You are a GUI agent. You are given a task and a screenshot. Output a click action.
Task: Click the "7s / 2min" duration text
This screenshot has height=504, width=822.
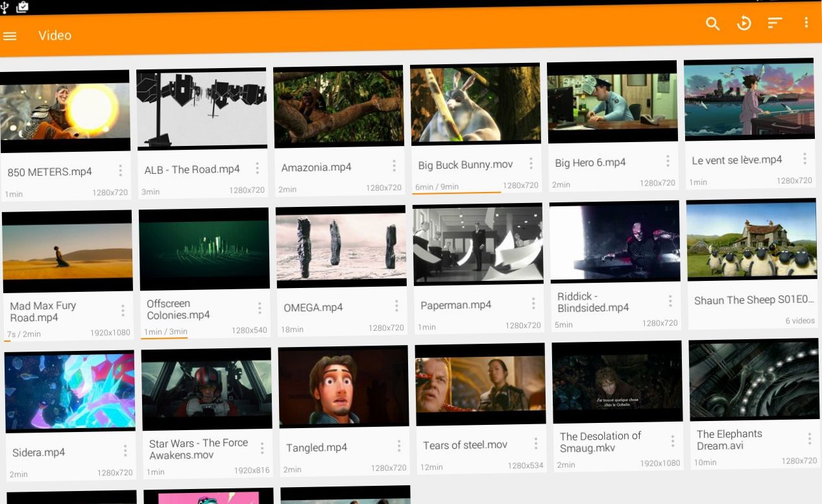coord(24,334)
